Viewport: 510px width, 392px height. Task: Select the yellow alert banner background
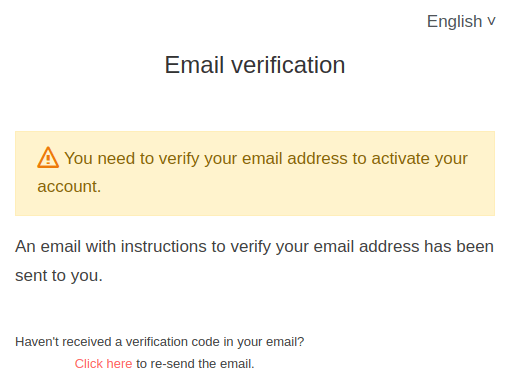tap(255, 173)
